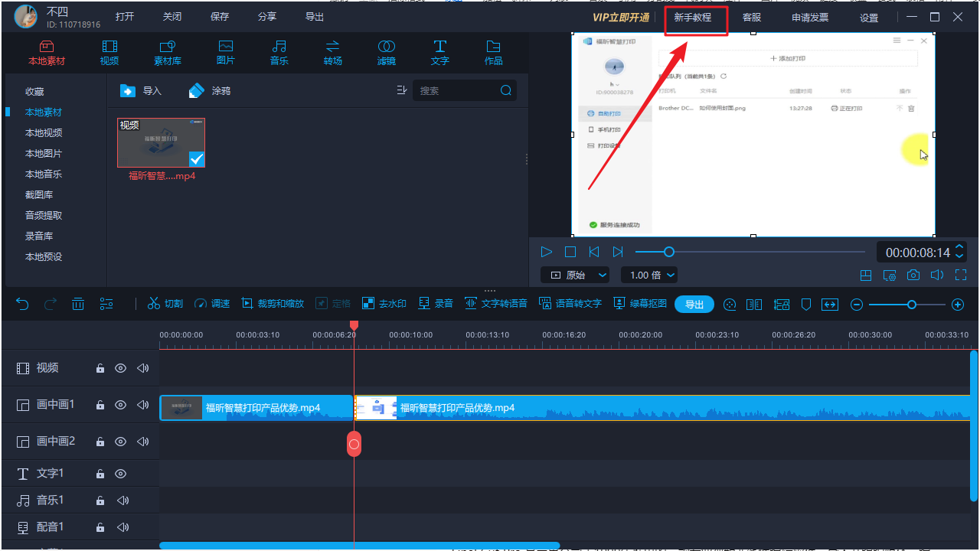Switch to the 视频 media tab

pyautogui.click(x=109, y=53)
